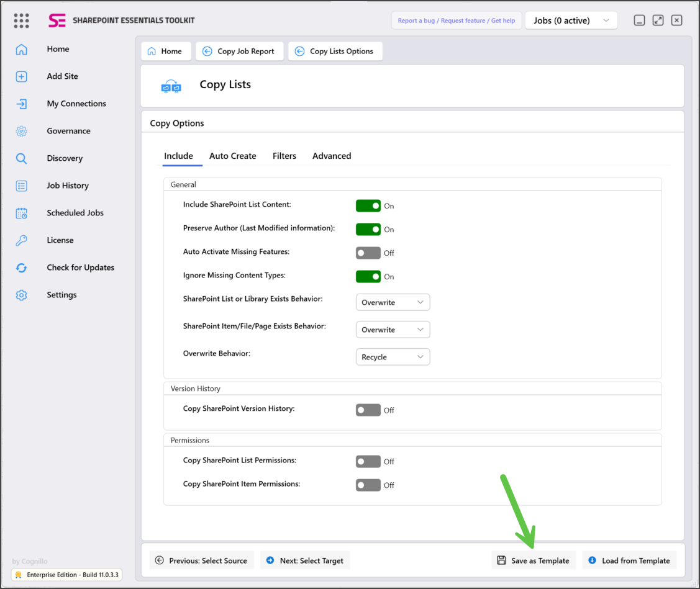Enable Copy SharePoint List Permissions
Screen dimensions: 700x589
[x=368, y=461]
